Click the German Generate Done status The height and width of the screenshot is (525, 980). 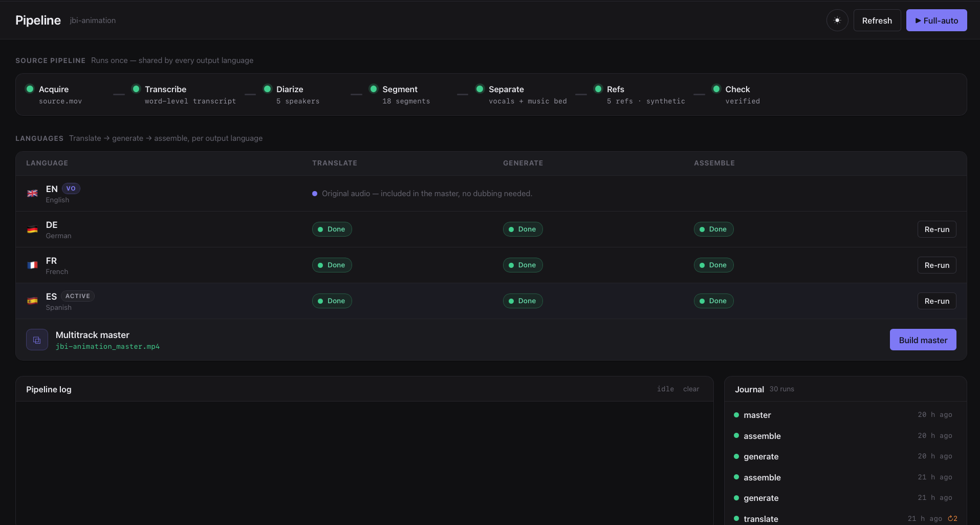(x=523, y=229)
